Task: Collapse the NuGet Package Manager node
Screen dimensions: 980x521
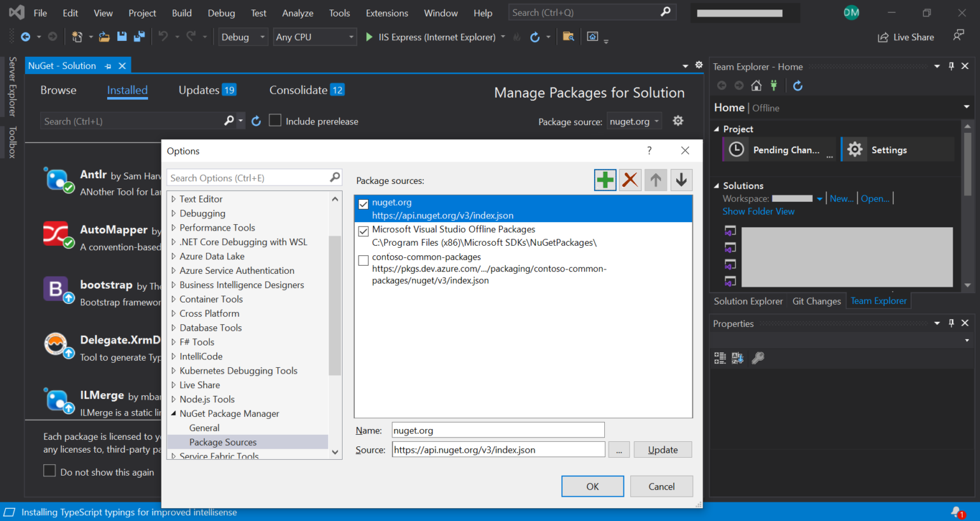Action: 173,413
